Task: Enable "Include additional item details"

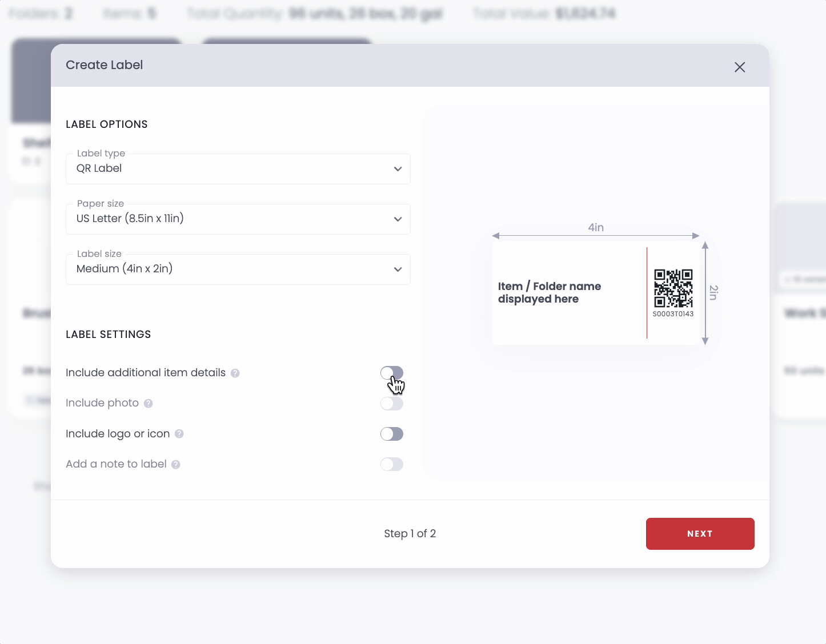Action: [x=392, y=373]
